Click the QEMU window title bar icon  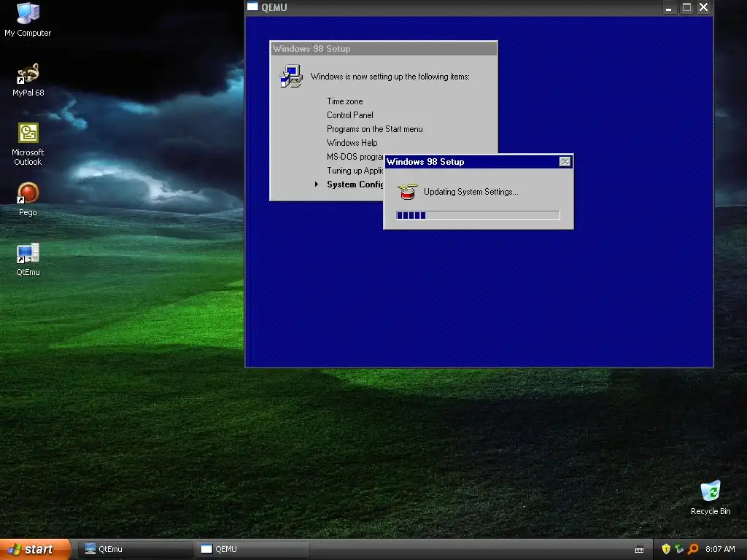(x=252, y=7)
